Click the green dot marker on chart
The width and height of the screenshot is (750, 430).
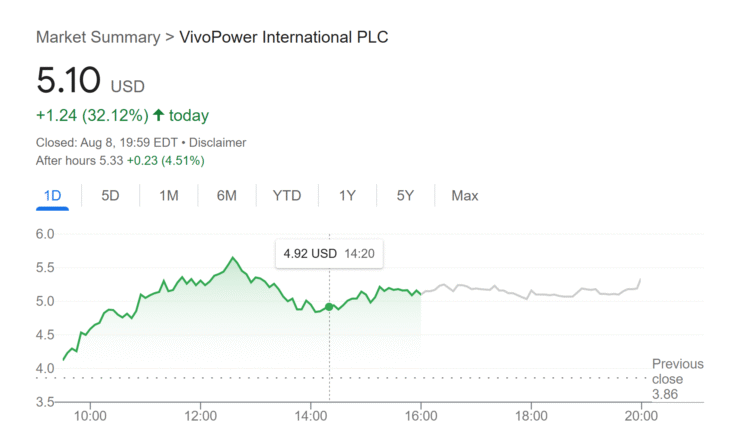click(x=330, y=306)
